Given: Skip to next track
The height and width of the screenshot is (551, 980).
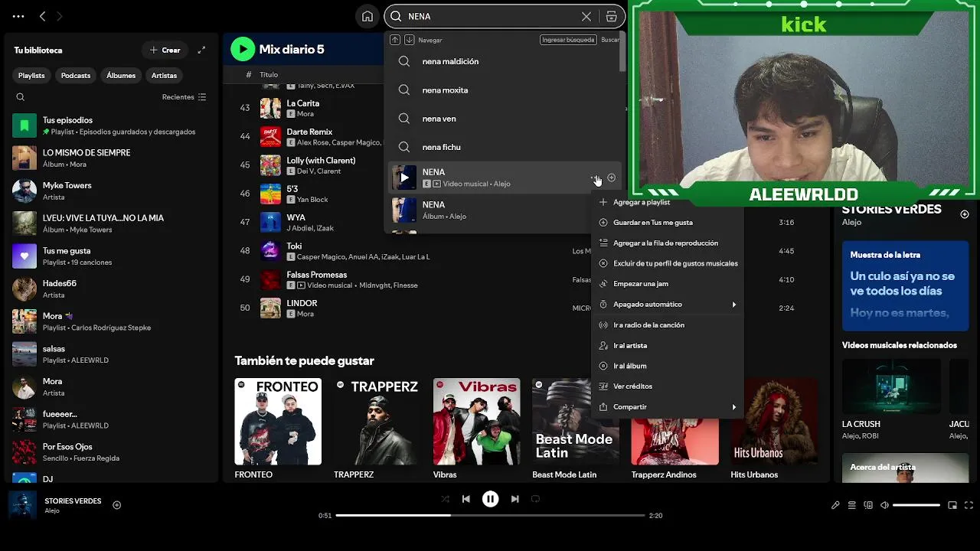Looking at the screenshot, I should (515, 499).
